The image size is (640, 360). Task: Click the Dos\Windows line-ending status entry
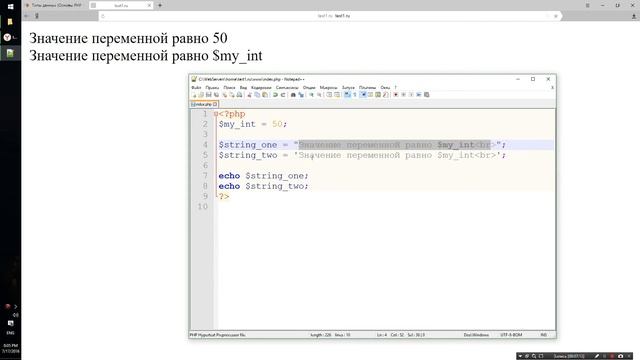click(x=476, y=335)
